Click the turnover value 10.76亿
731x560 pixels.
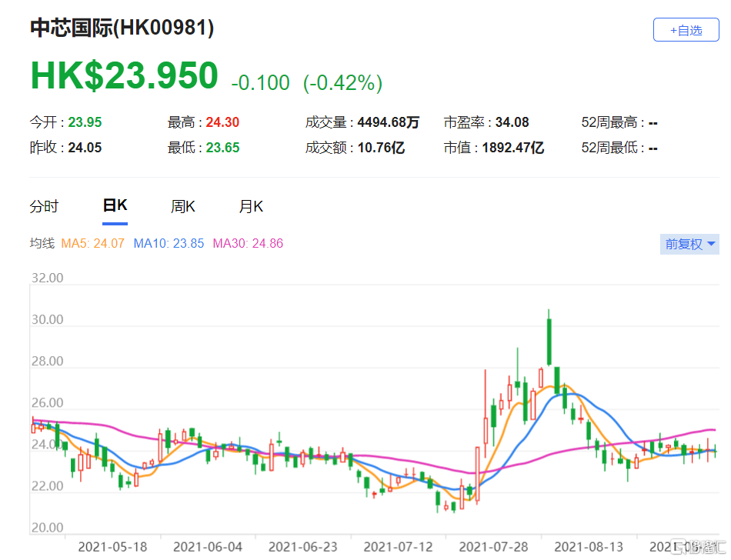point(381,148)
